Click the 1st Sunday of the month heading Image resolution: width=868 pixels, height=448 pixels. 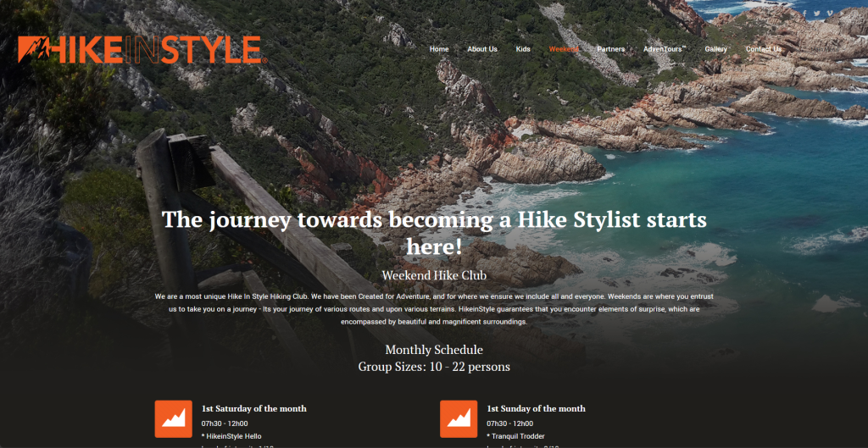(x=536, y=408)
